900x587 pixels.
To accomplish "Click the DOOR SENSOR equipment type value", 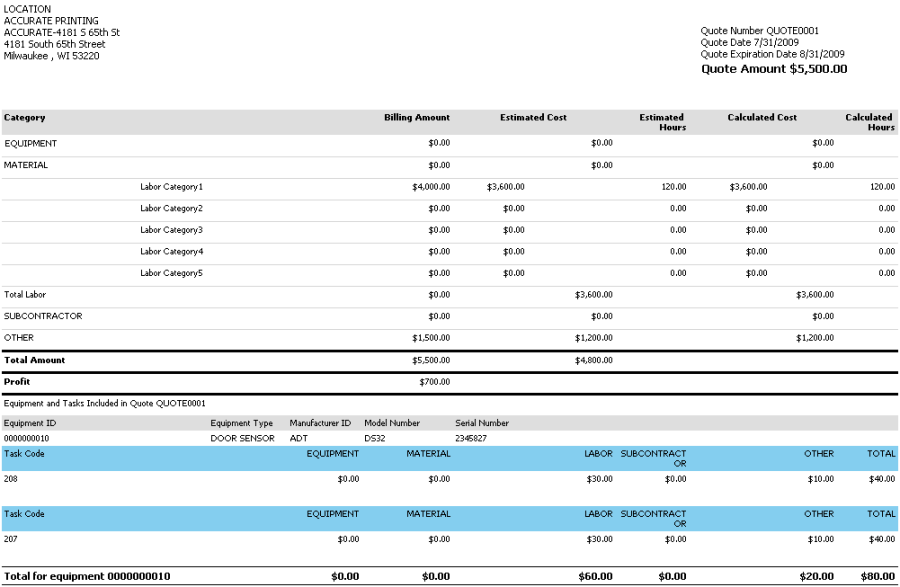I will tap(242, 438).
